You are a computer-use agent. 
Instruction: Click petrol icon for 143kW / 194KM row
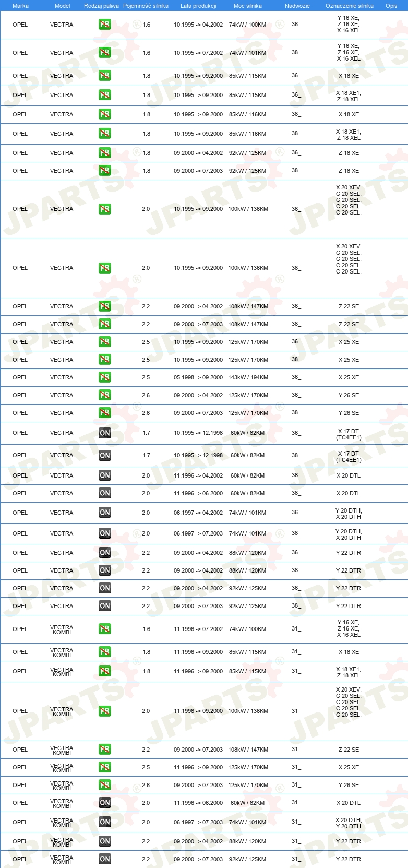[105, 377]
